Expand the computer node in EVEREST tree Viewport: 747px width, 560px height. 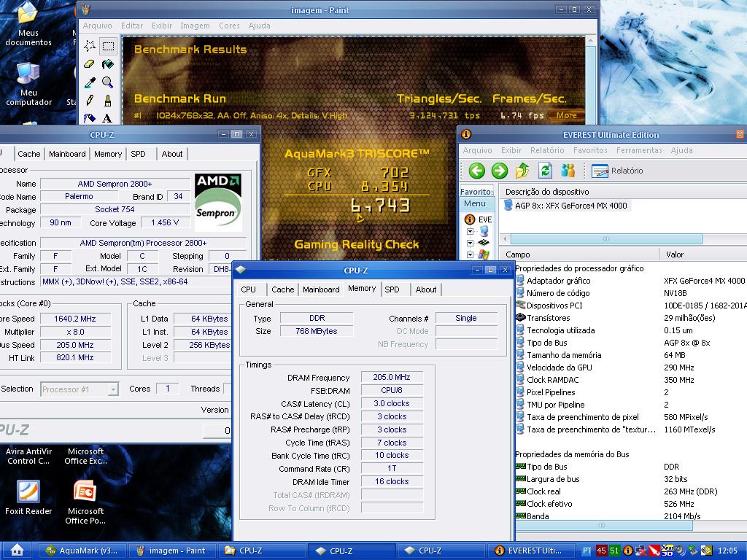tap(471, 232)
